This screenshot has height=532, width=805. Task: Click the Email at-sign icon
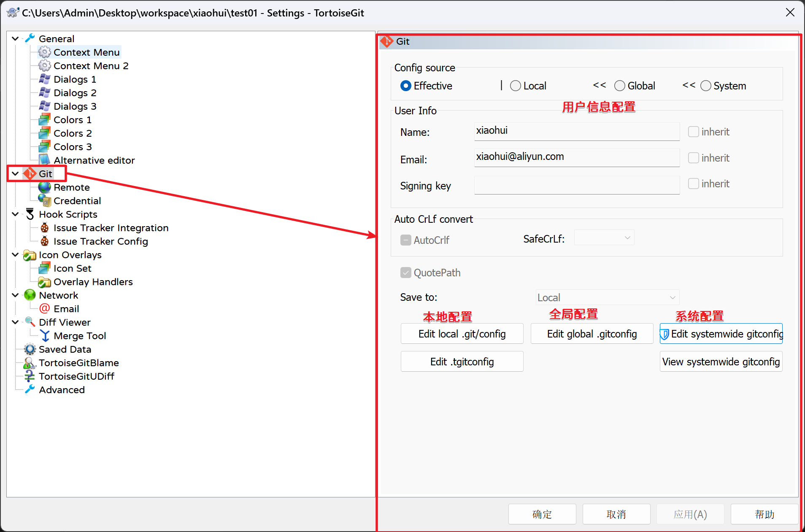(x=44, y=308)
